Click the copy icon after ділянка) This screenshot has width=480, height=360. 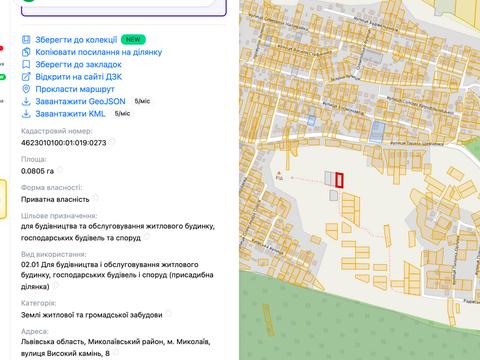[x=56, y=285]
